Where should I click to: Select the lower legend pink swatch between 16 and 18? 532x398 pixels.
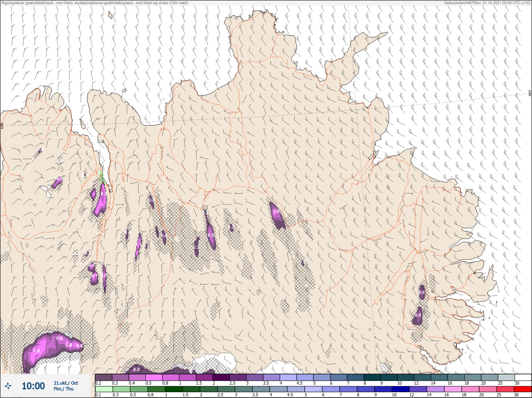tap(453, 389)
